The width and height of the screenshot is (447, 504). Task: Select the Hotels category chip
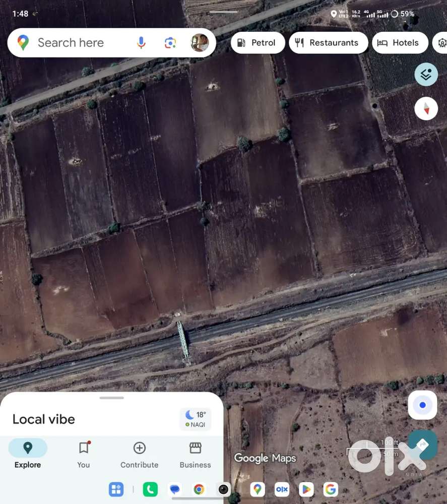point(400,43)
